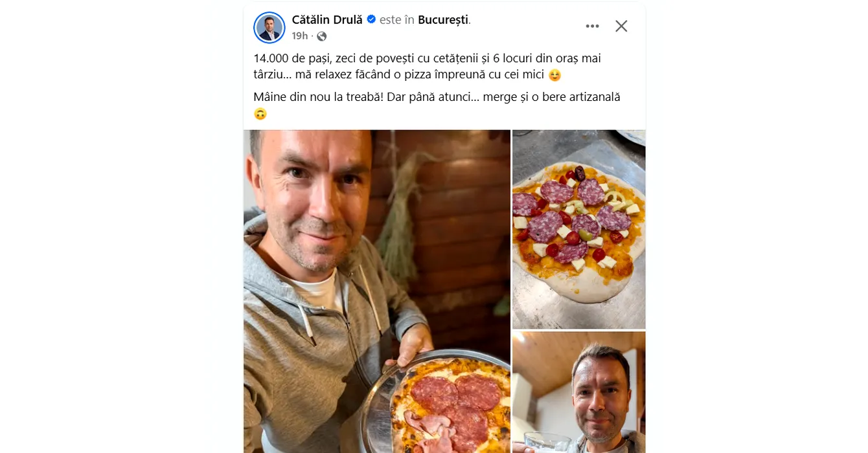Viewport: 868px width, 453px height.
Task: Open the Cătălin Drulă profile name link
Action: pos(327,19)
